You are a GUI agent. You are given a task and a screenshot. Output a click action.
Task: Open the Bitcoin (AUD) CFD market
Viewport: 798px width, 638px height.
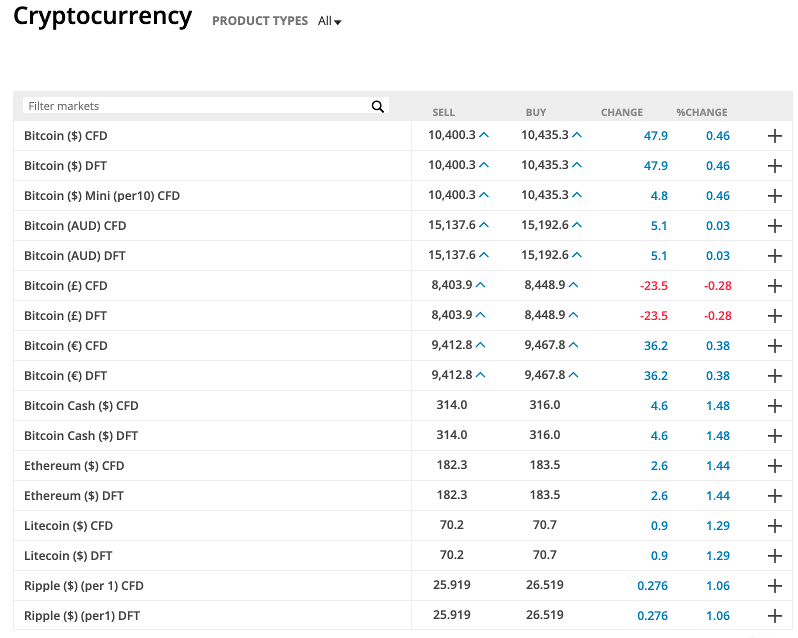(75, 226)
